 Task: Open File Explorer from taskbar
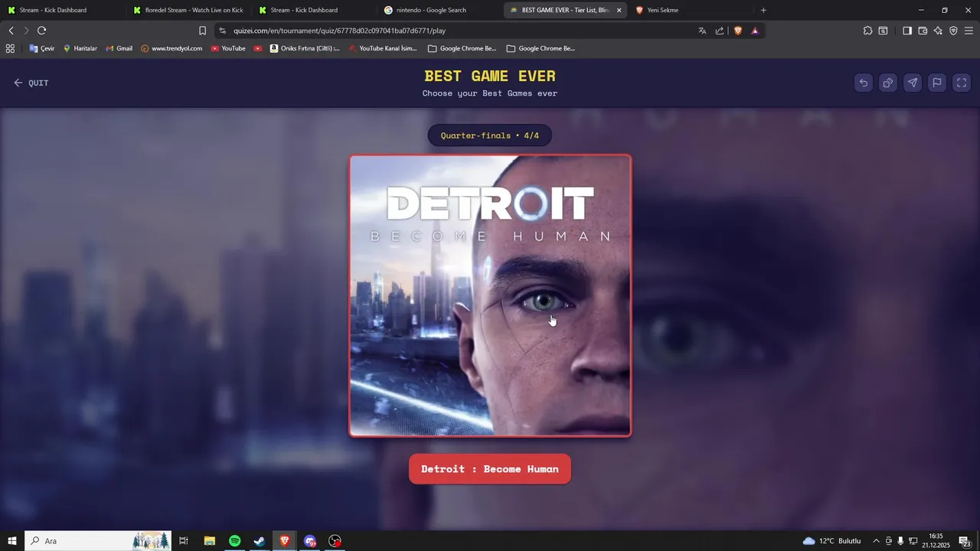pyautogui.click(x=209, y=541)
